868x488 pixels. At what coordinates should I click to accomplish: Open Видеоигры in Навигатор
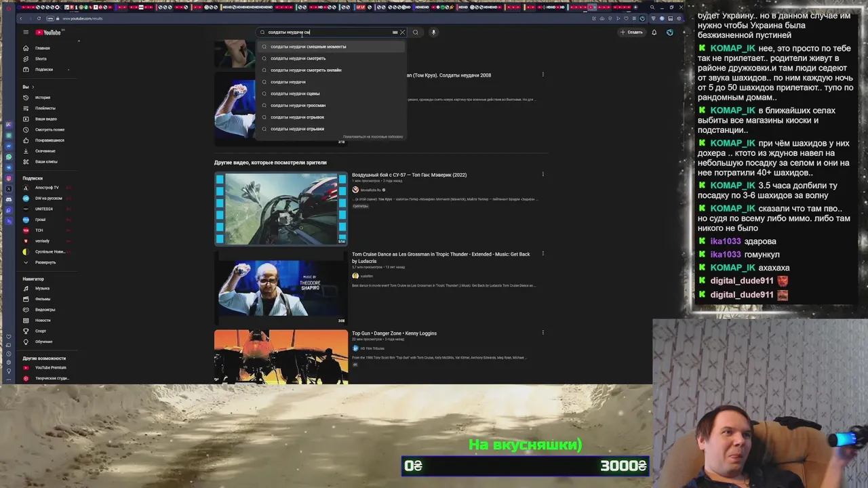pos(45,310)
